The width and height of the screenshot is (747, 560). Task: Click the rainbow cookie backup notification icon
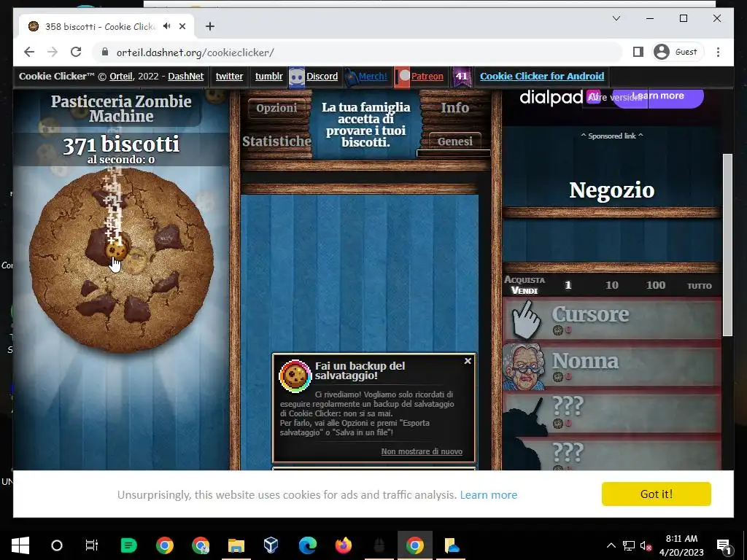point(295,376)
